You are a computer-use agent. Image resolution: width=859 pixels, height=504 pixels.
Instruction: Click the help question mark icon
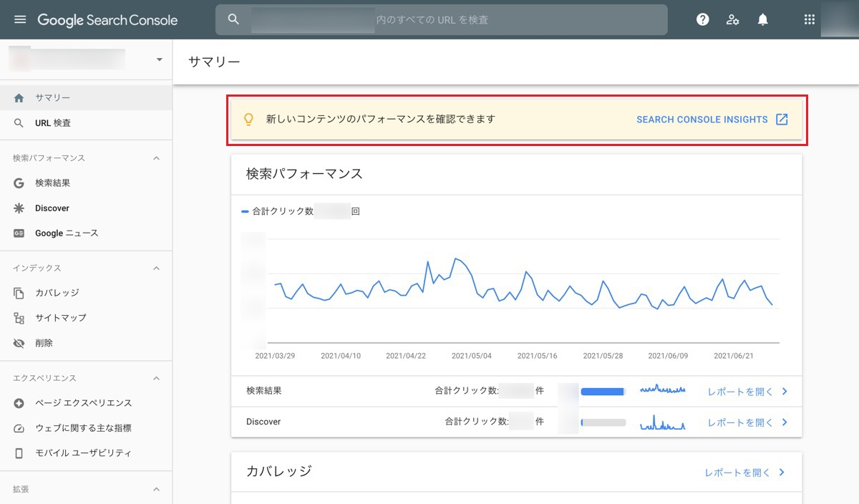tap(703, 19)
